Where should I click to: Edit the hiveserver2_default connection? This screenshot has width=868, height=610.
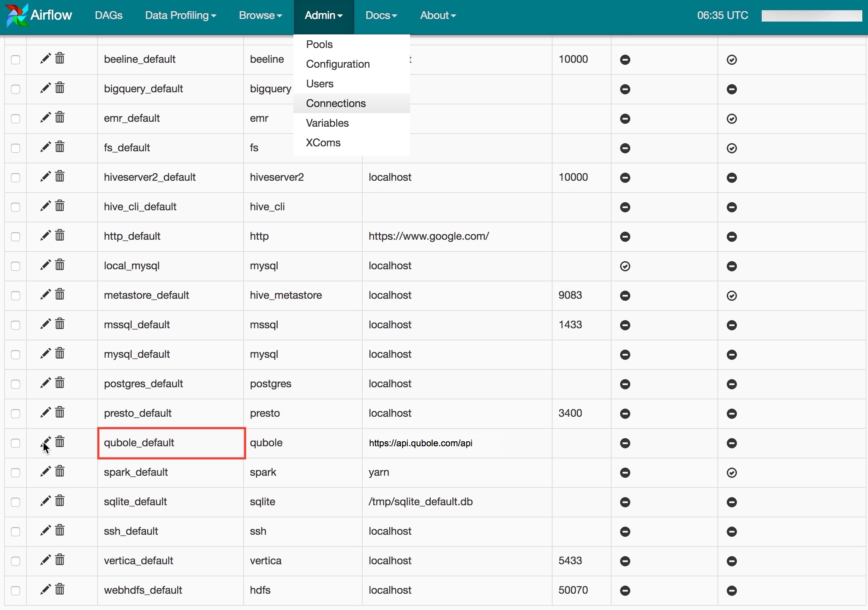(45, 177)
